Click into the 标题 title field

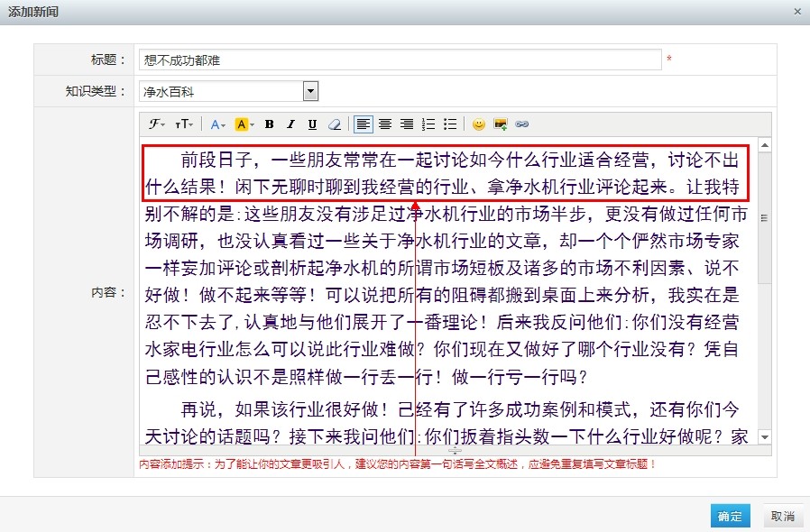click(401, 60)
